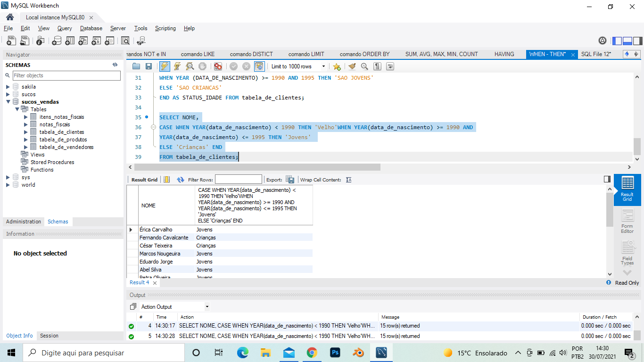
Task: Run explain plan for the statement
Action: coord(190,66)
